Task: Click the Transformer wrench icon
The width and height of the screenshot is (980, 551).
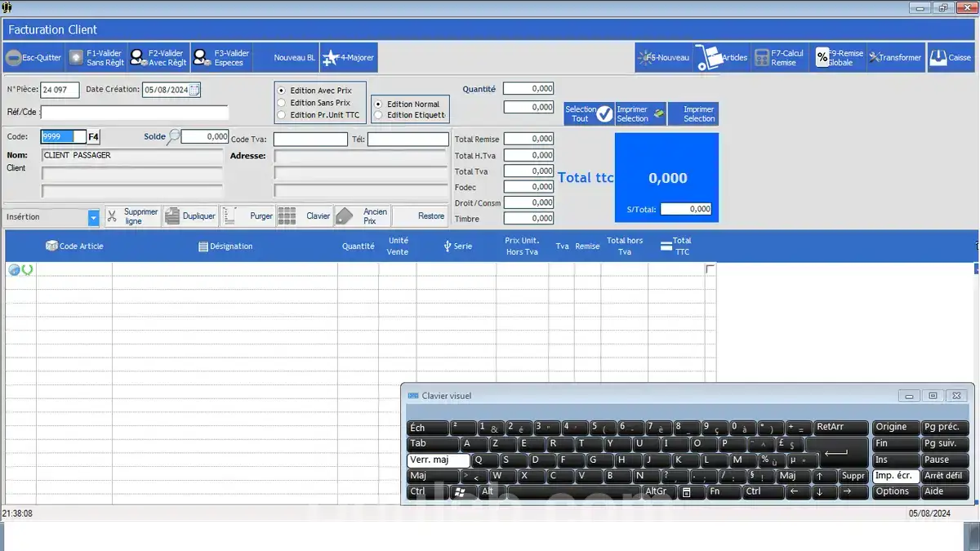Action: [874, 57]
